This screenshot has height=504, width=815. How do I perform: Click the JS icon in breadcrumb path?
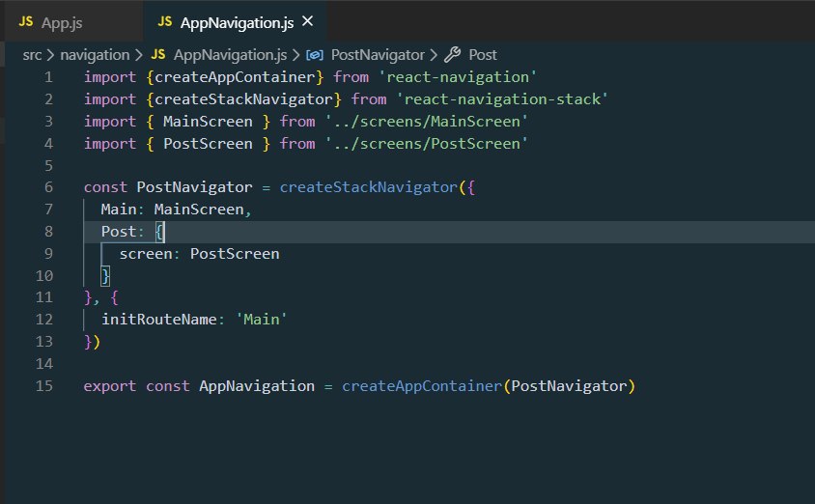[x=158, y=55]
